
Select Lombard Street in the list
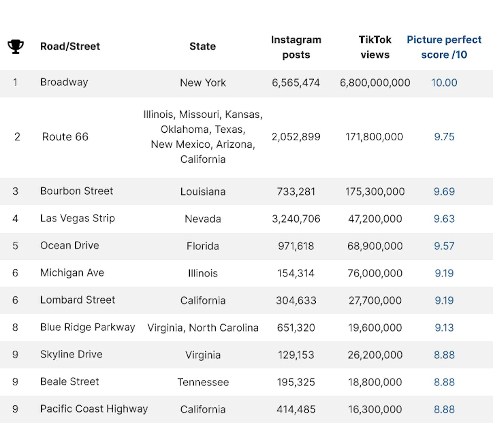pos(77,300)
